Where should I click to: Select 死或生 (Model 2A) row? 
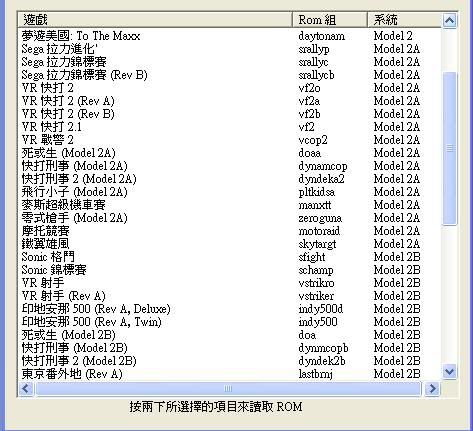[x=230, y=153]
